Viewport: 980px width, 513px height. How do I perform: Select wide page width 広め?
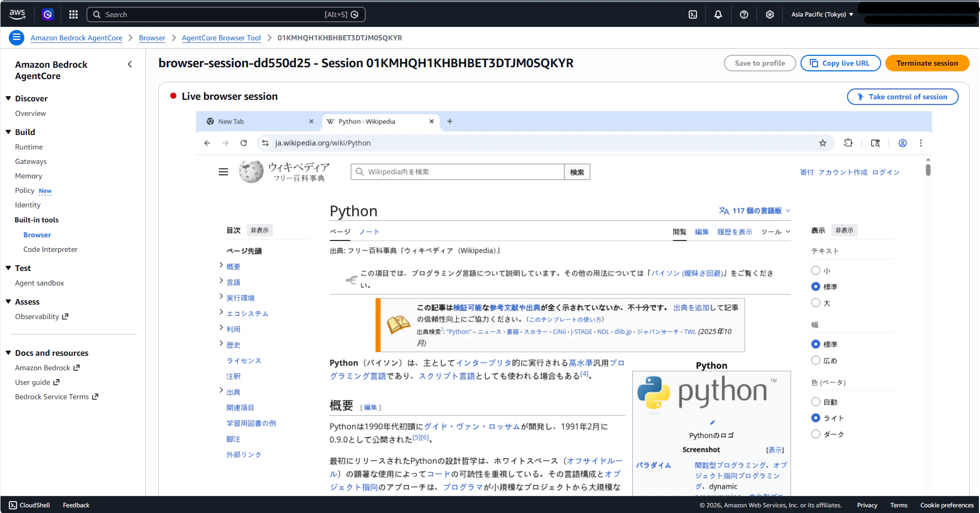(815, 360)
